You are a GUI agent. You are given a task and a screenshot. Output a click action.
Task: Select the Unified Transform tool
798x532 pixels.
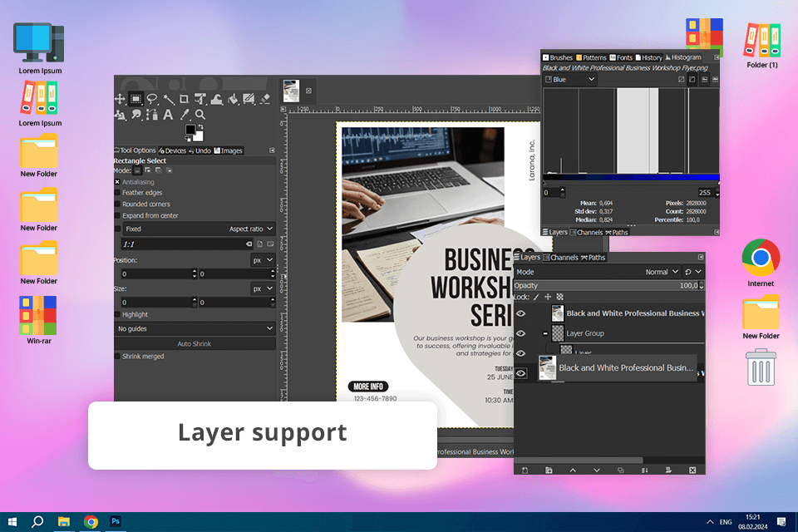(200, 99)
